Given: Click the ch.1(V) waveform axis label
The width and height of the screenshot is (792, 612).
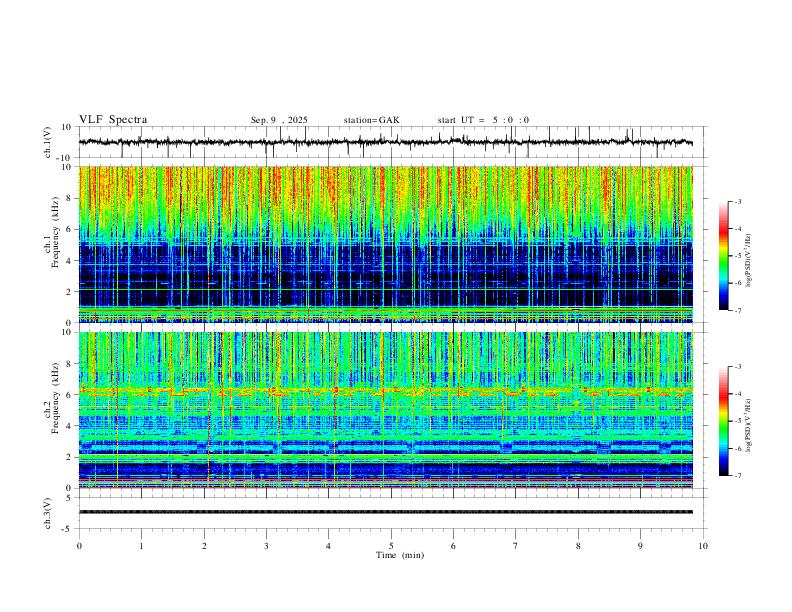Looking at the screenshot, I should coord(48,142).
